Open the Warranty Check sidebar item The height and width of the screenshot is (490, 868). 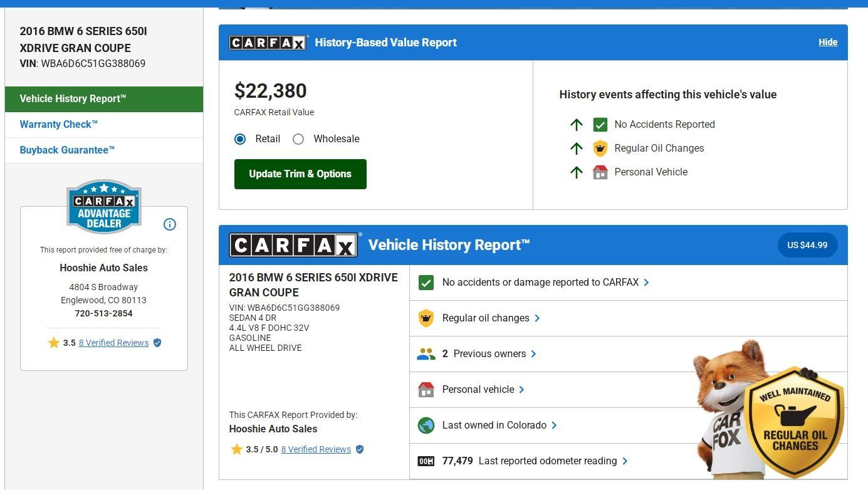[x=104, y=125]
